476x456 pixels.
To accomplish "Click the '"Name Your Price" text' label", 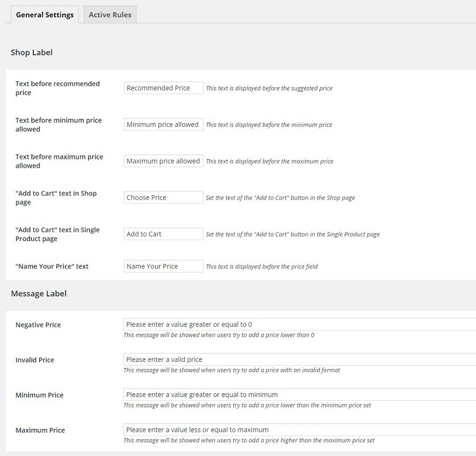I will tap(52, 266).
